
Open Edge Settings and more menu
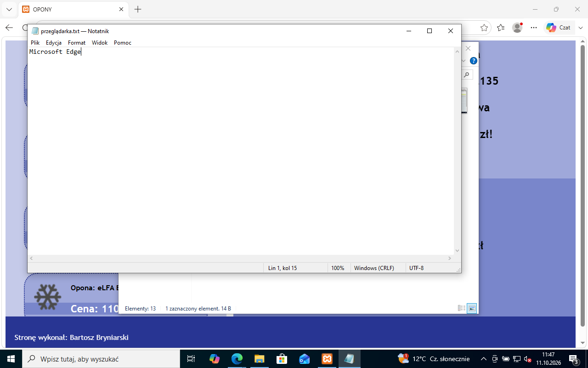pyautogui.click(x=534, y=28)
